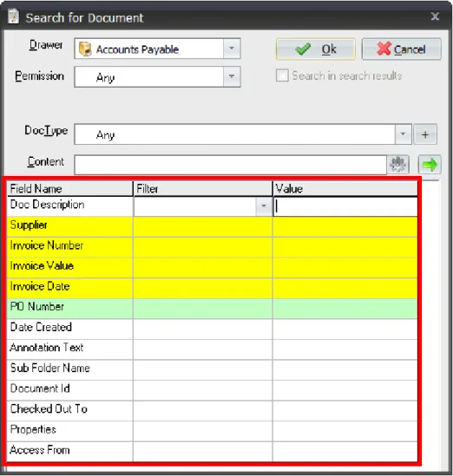Select the Invoice Number field row
Screen dimensions: 453x476
point(212,247)
